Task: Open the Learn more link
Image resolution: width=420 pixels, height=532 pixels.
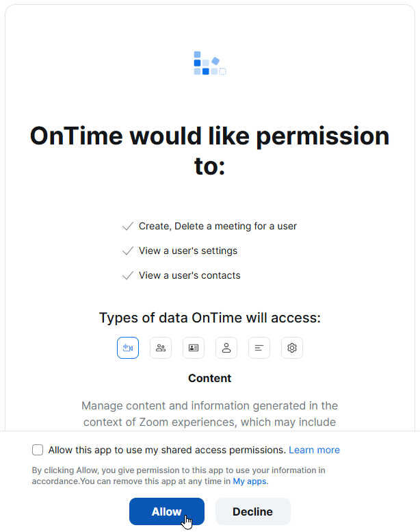Action: (x=314, y=450)
